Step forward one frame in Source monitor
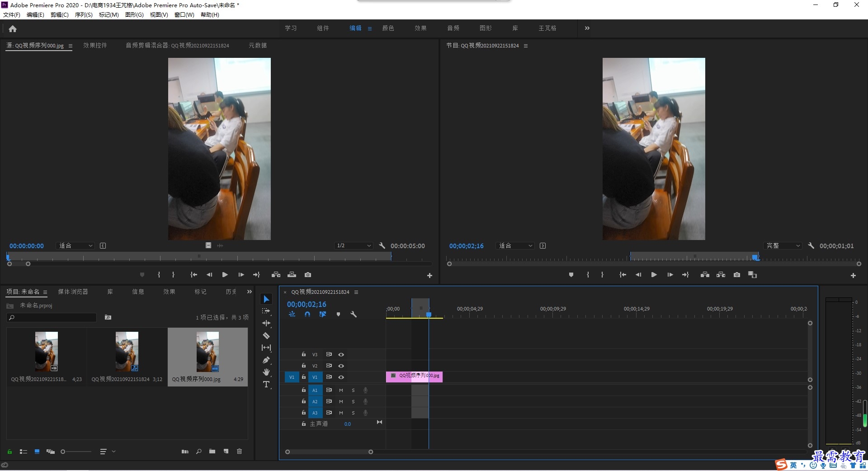 click(x=241, y=275)
